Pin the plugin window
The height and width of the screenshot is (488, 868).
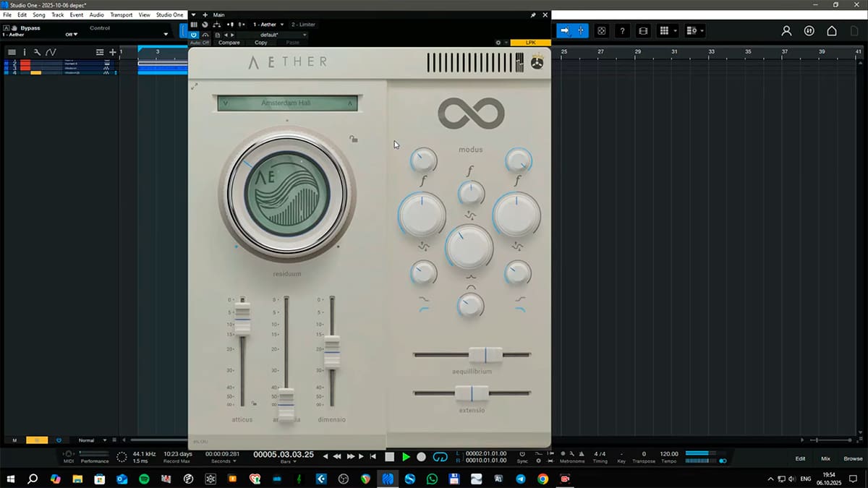(x=533, y=14)
